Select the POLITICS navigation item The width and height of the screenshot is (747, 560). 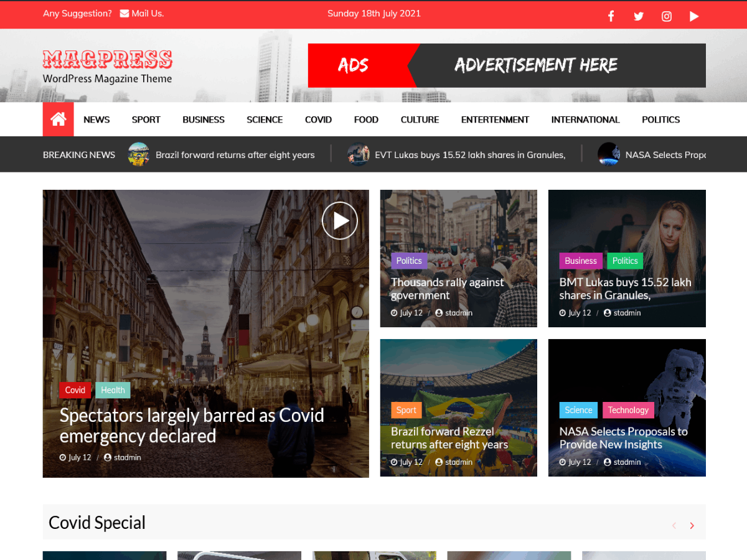660,119
